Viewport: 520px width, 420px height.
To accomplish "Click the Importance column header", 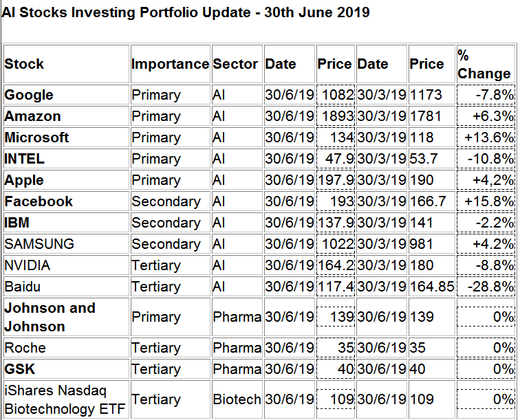I will (170, 64).
